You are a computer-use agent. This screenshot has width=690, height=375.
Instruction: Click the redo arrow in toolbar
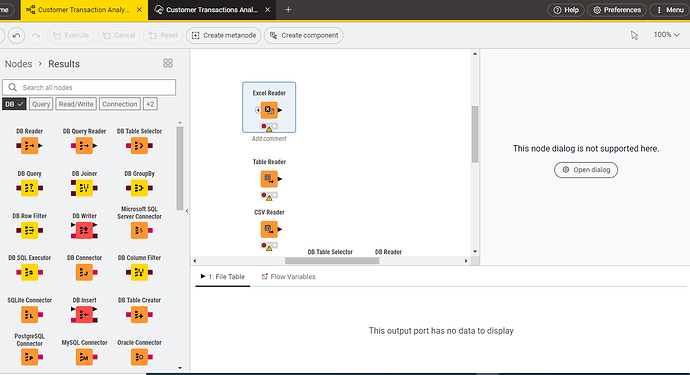pos(36,35)
